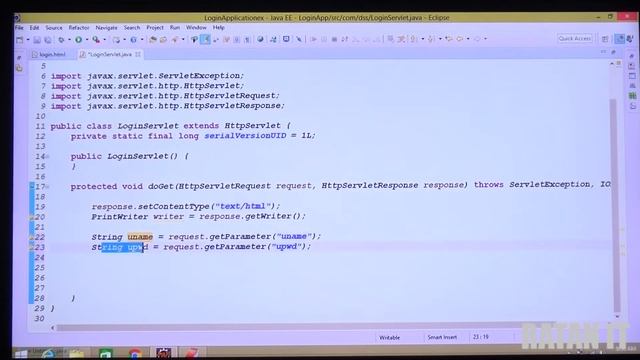Minimize the editor area icon

pos(603,52)
